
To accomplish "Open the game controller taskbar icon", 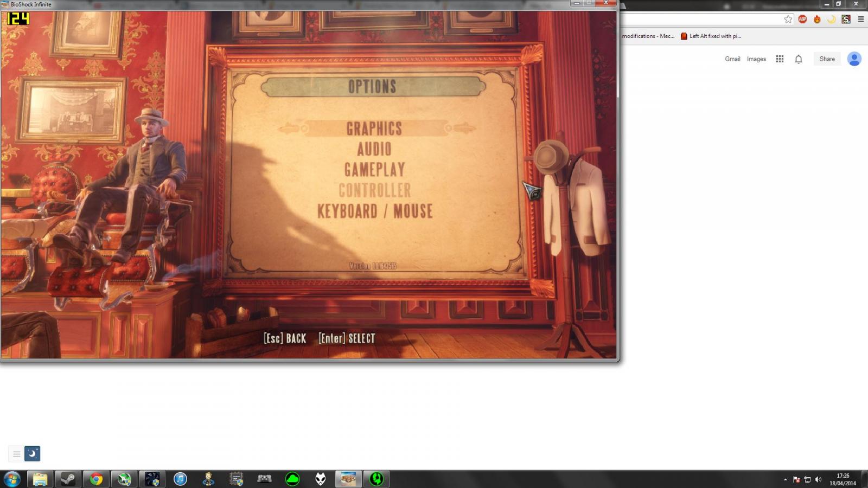I will 264,479.
